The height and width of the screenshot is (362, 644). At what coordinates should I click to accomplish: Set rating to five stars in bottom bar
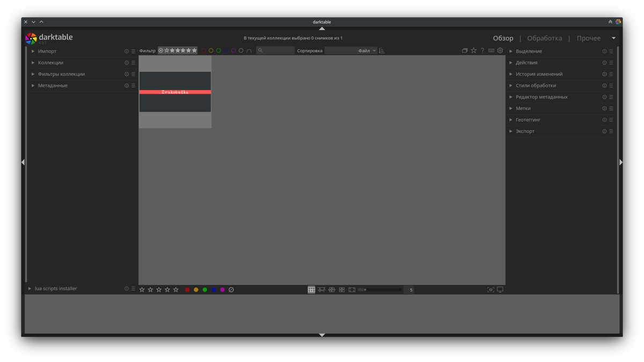click(x=176, y=289)
